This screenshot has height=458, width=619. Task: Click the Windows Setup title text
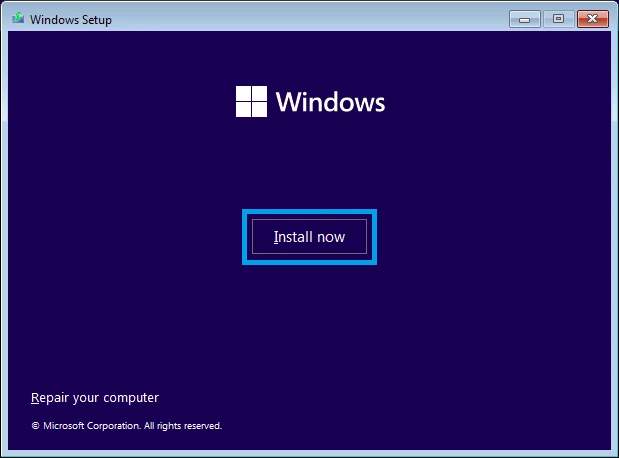pyautogui.click(x=69, y=20)
